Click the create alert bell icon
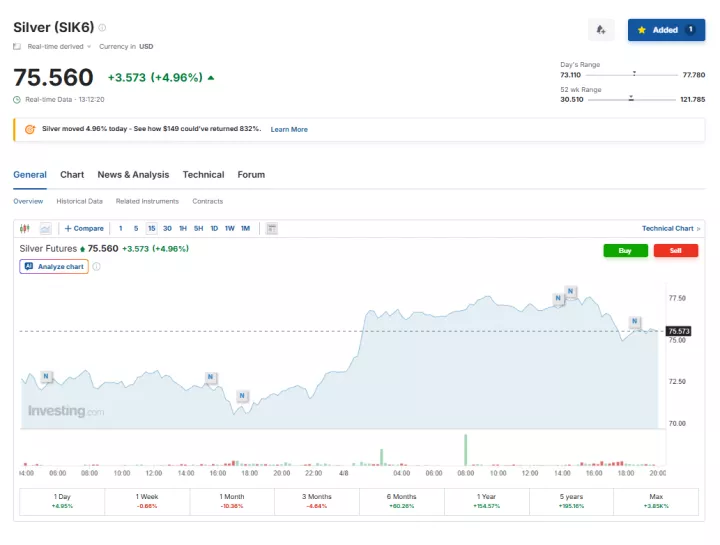The width and height of the screenshot is (720, 545). 601,30
